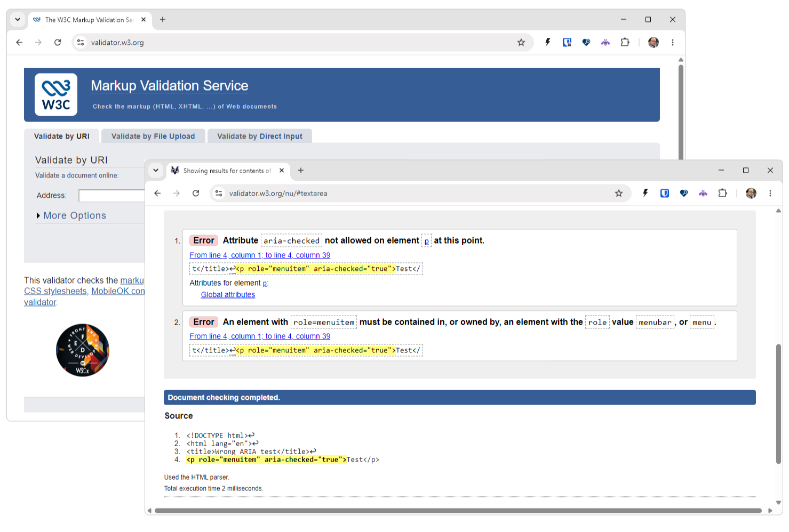
Task: Switch to the Validate by File Upload tab
Action: (x=153, y=136)
